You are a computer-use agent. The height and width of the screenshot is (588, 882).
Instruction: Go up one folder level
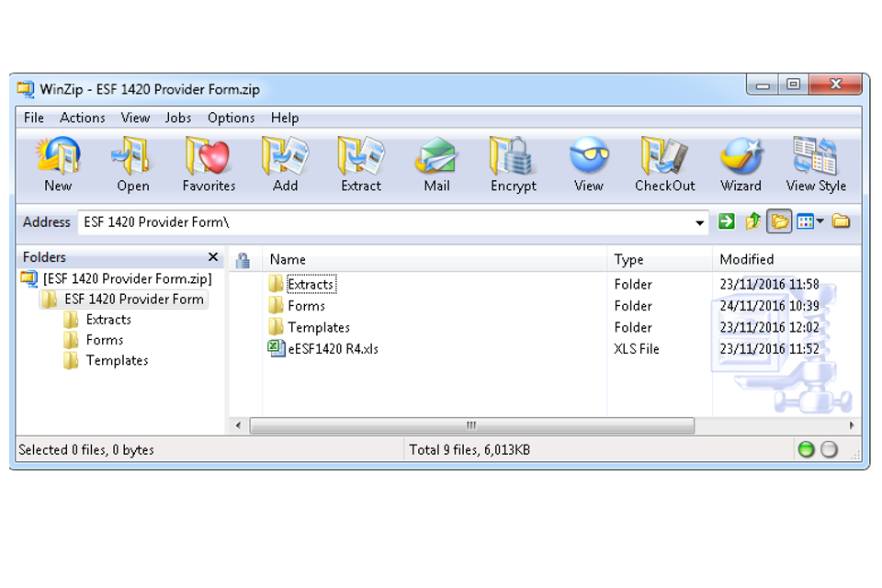point(753,221)
